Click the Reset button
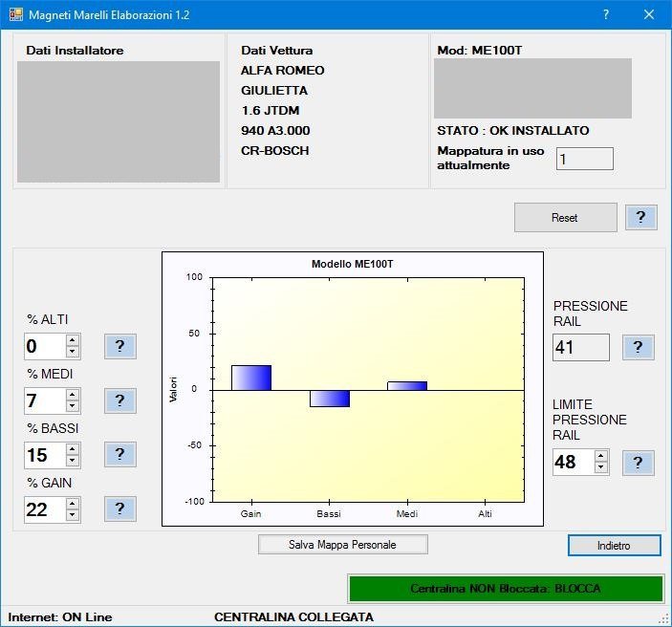 pos(565,217)
